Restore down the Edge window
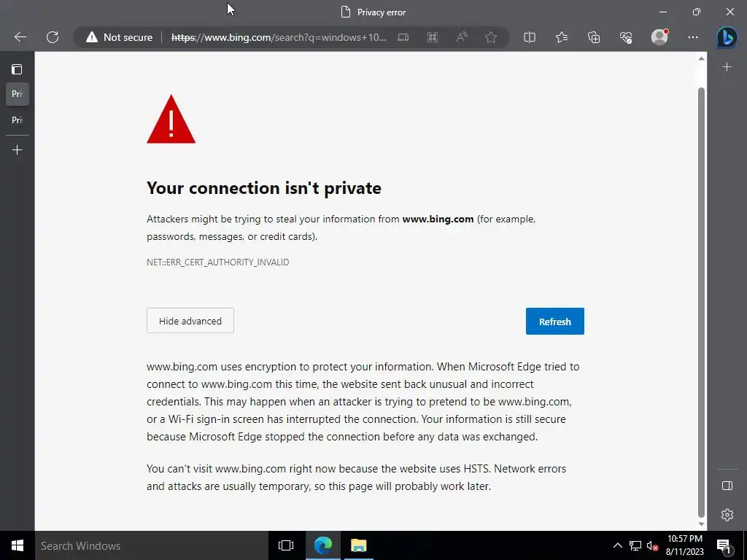This screenshot has width=747, height=560. tap(697, 12)
